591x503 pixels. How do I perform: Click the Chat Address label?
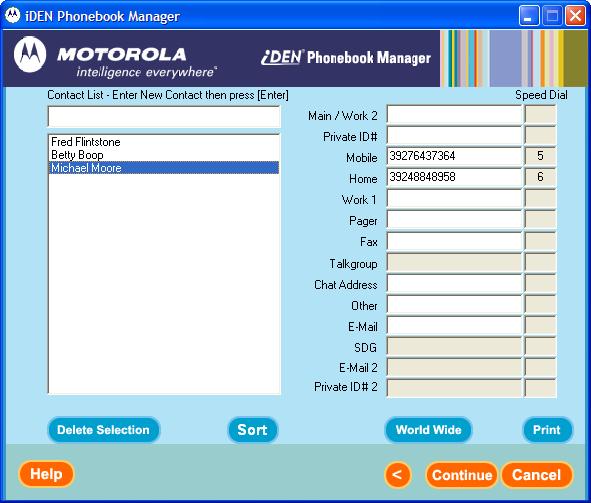point(346,284)
